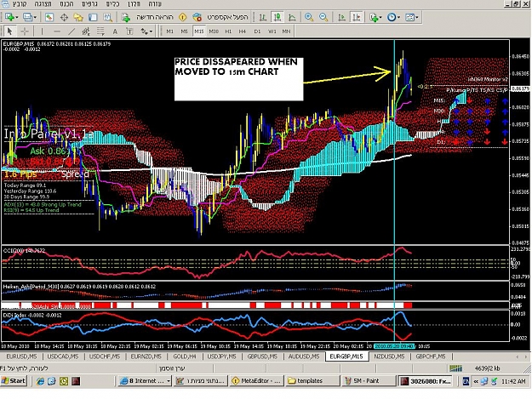Switch to the EURUSD,M5 chart tab
This screenshot has height=399, width=532.
point(21,356)
